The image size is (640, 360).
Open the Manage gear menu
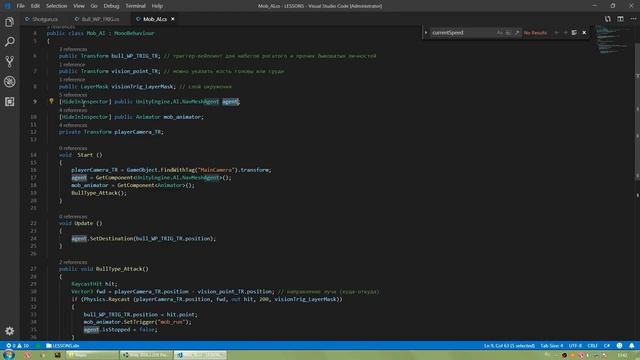pyautogui.click(x=9, y=331)
